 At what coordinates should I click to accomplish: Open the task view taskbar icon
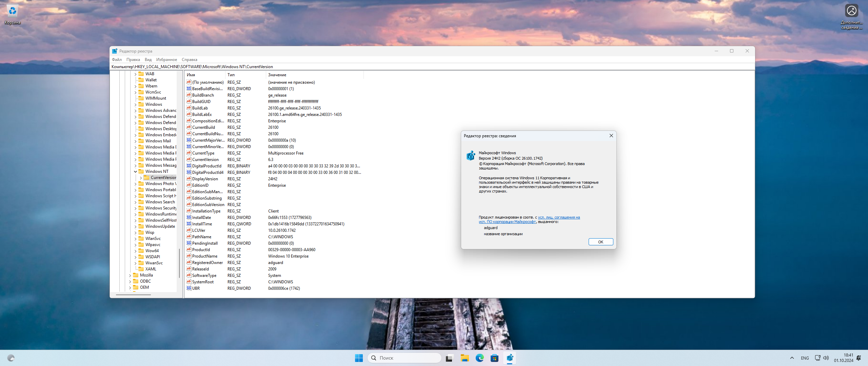click(449, 358)
